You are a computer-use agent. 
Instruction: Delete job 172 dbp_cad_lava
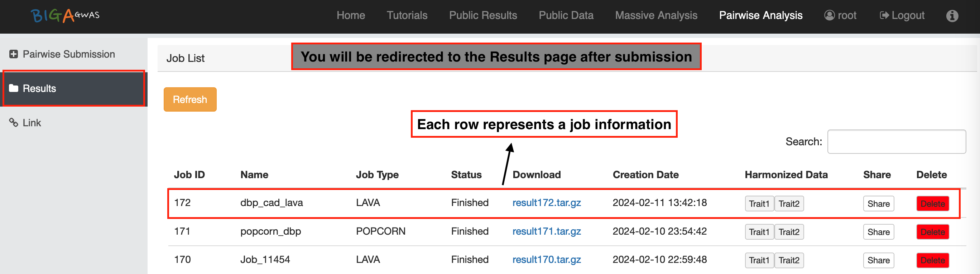[932, 204]
